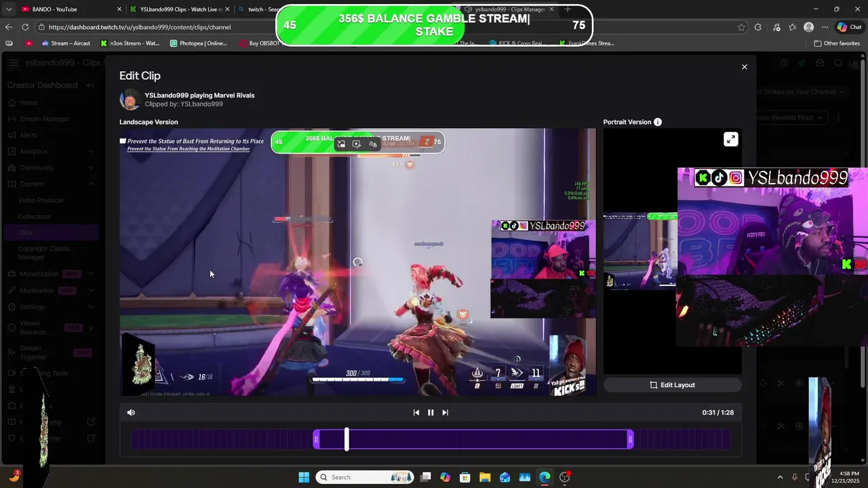Pause the clip playback
Screen dimensions: 868x488
(x=431, y=412)
